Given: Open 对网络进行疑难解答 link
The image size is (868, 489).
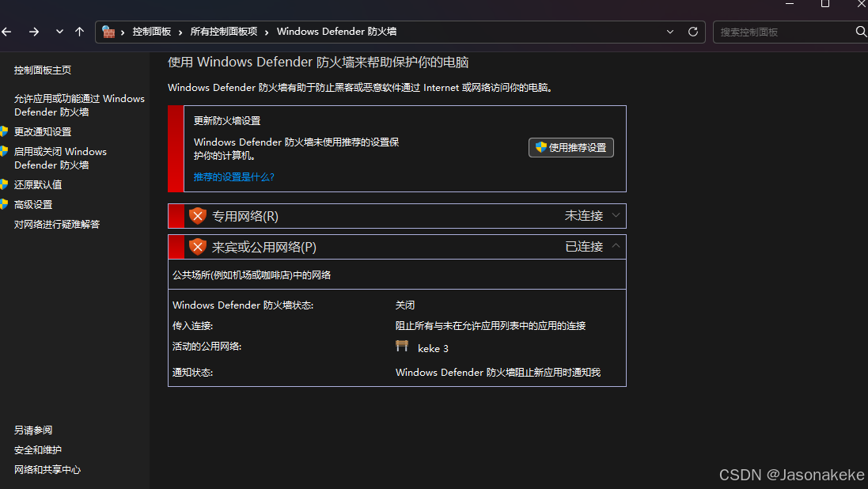Looking at the screenshot, I should point(57,224).
